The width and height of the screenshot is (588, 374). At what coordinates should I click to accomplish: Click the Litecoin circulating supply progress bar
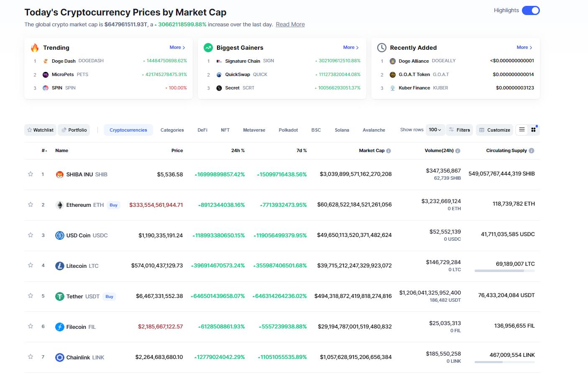[x=504, y=271]
